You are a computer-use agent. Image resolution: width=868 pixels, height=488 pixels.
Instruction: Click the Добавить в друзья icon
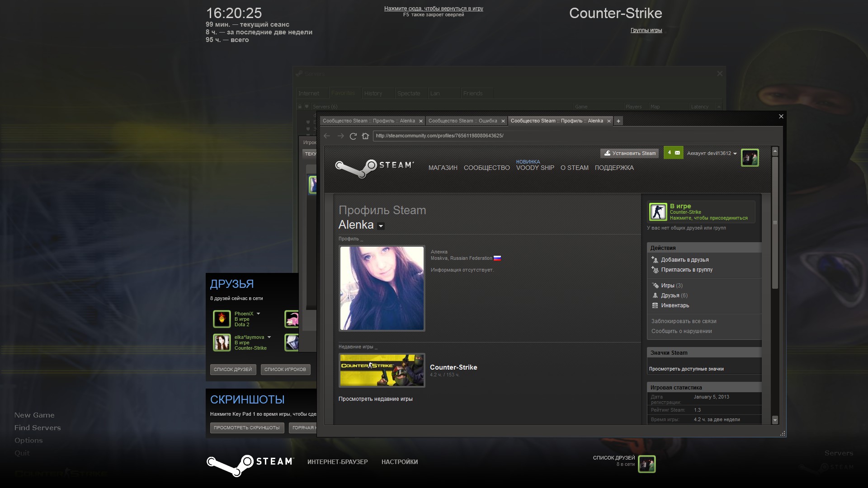[x=655, y=260]
